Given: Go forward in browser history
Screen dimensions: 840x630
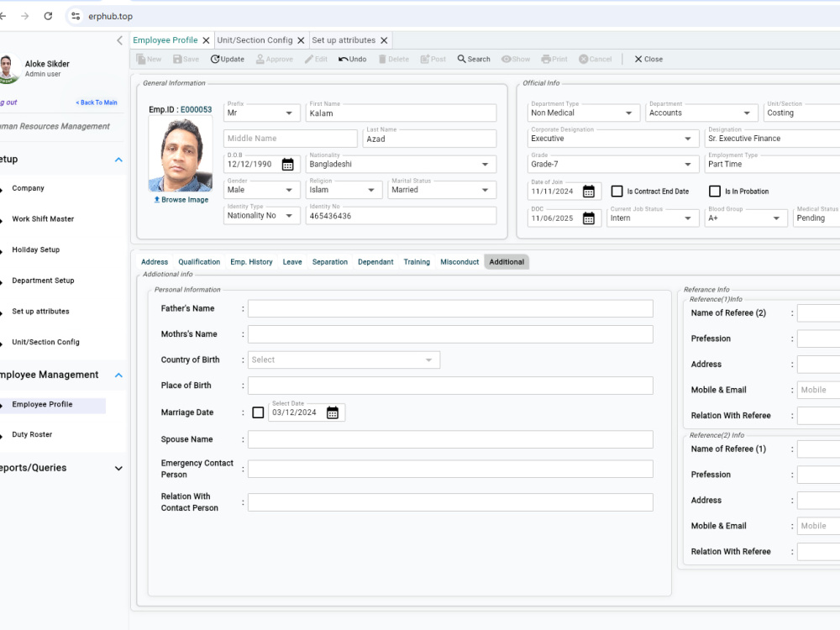Looking at the screenshot, I should [24, 16].
